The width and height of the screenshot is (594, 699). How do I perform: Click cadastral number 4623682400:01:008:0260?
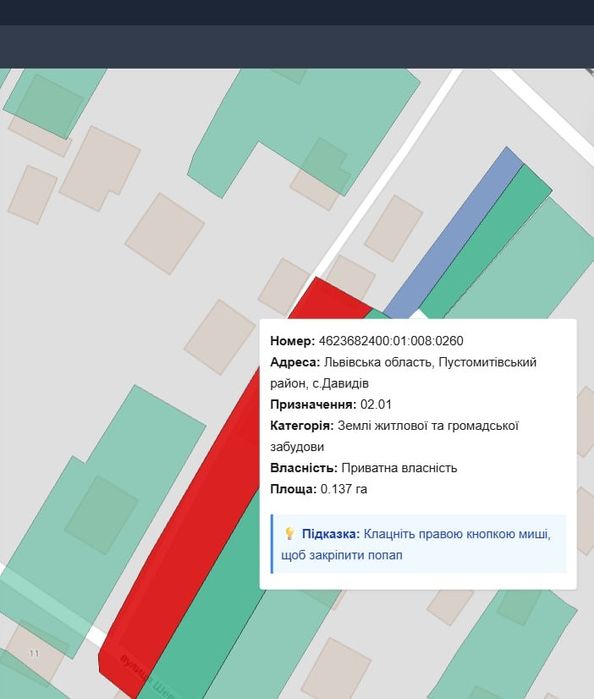coord(391,341)
